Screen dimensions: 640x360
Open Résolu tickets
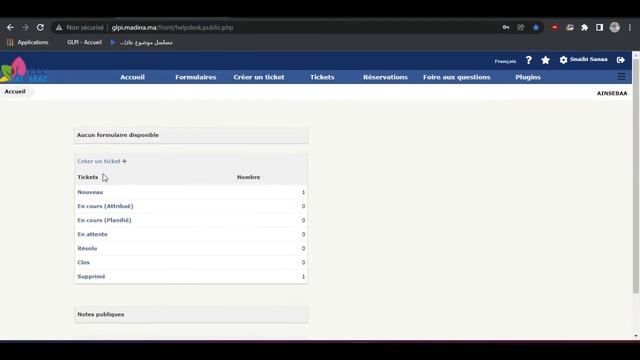click(87, 248)
